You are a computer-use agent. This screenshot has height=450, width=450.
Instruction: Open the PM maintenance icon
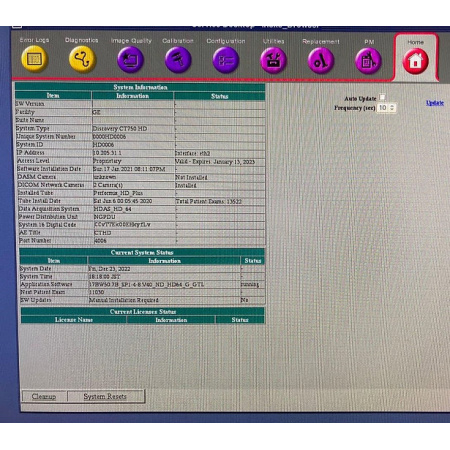coord(368,61)
